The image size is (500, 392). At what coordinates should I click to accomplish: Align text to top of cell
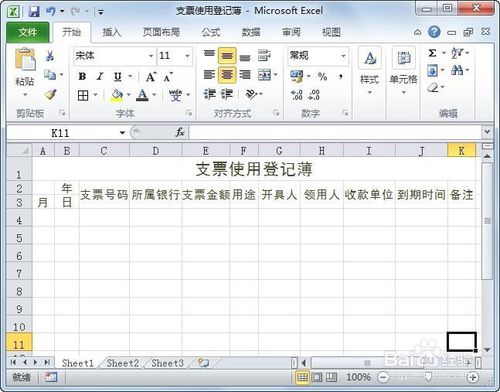pos(209,55)
